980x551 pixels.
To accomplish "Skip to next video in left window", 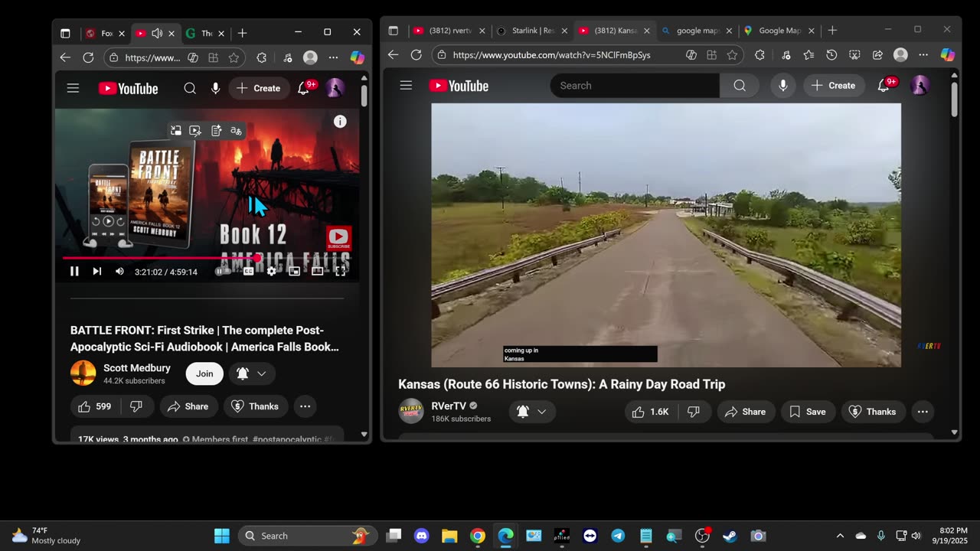I will tap(97, 271).
